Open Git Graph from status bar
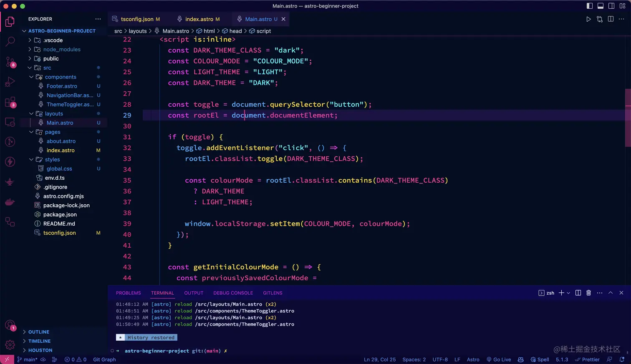The width and height of the screenshot is (631, 364). coord(104,359)
